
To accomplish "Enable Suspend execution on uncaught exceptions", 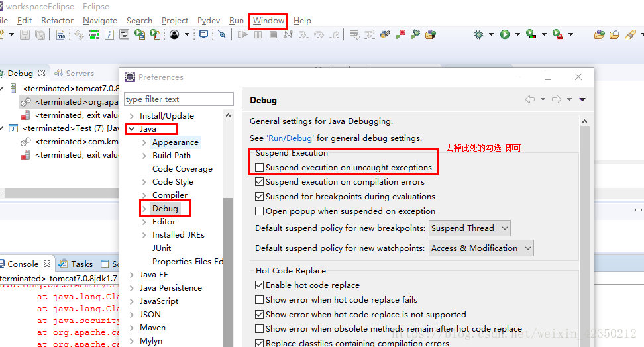I will point(259,168).
